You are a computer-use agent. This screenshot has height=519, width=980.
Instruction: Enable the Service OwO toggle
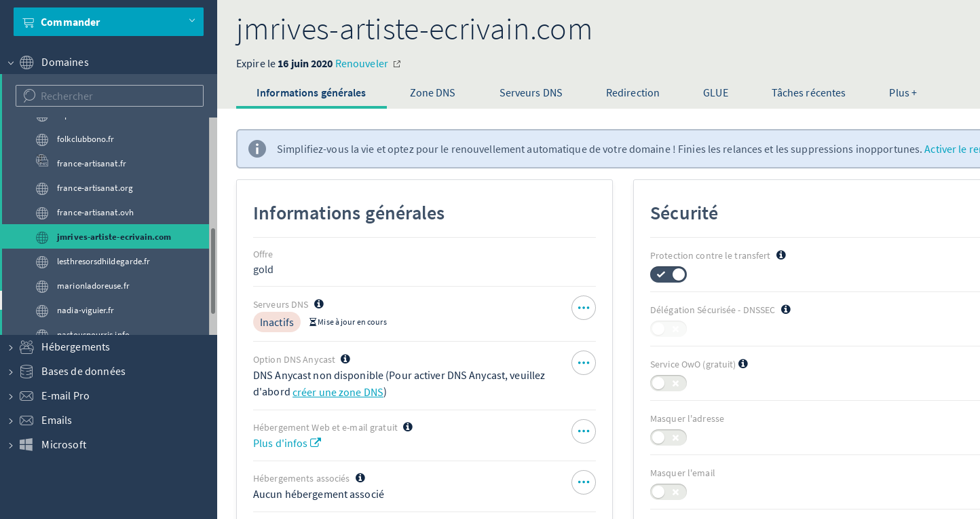pyautogui.click(x=668, y=383)
